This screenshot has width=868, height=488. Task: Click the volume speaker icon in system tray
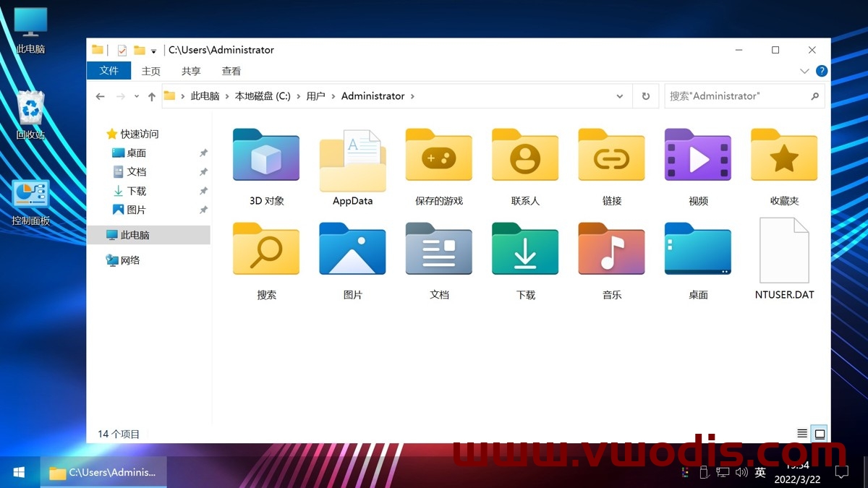click(741, 472)
